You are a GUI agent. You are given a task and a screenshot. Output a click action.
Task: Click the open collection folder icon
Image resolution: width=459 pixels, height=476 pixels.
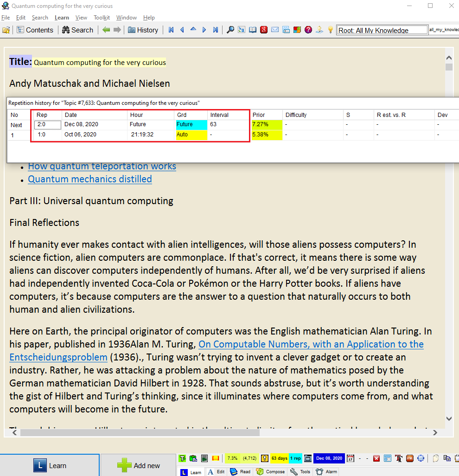coord(6,30)
